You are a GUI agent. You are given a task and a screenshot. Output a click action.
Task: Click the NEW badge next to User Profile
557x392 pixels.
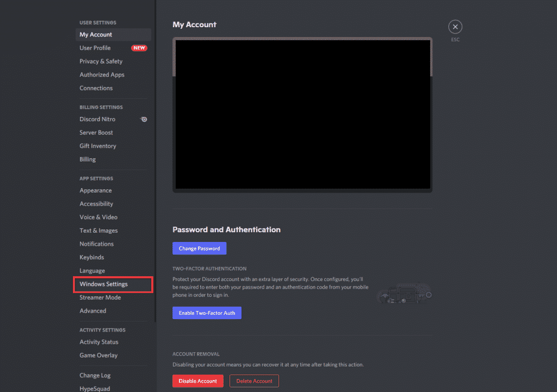tap(139, 48)
